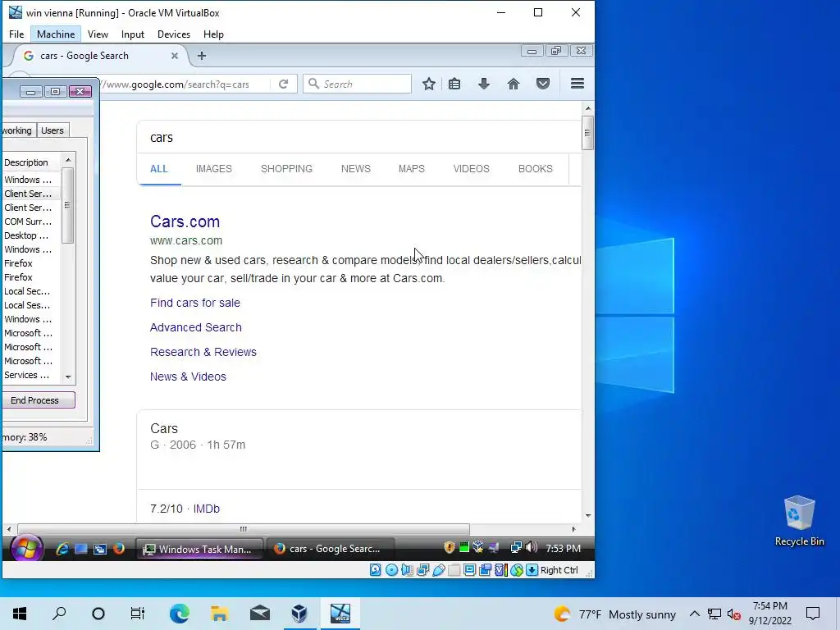Viewport: 840px width, 630px height.
Task: Select the Users tab in Task Manager
Action: pyautogui.click(x=52, y=130)
